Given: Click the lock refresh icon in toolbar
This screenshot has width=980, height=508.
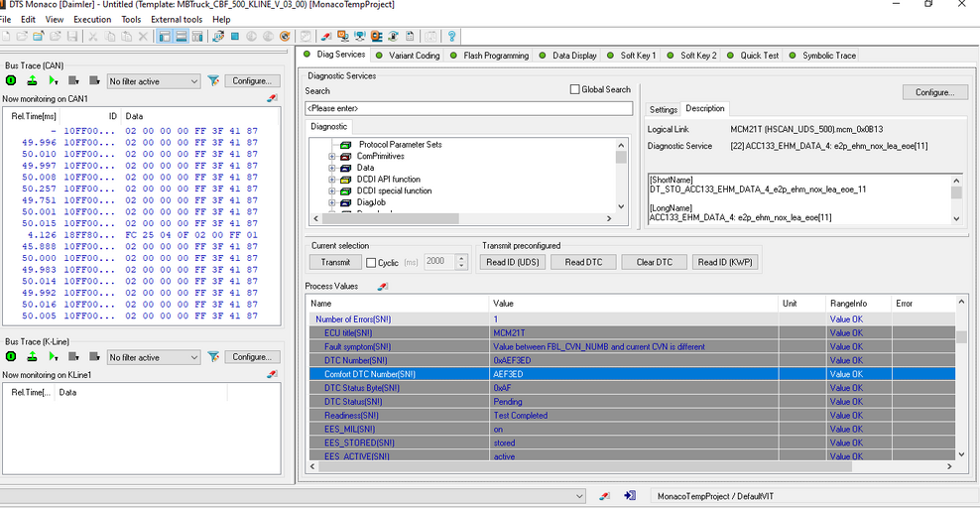Looking at the screenshot, I should click(x=393, y=37).
